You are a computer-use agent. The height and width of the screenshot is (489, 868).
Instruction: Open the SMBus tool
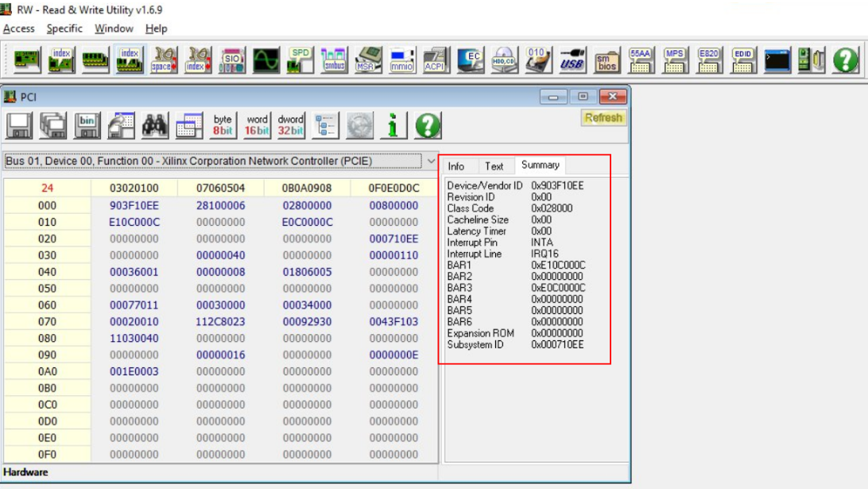click(335, 60)
